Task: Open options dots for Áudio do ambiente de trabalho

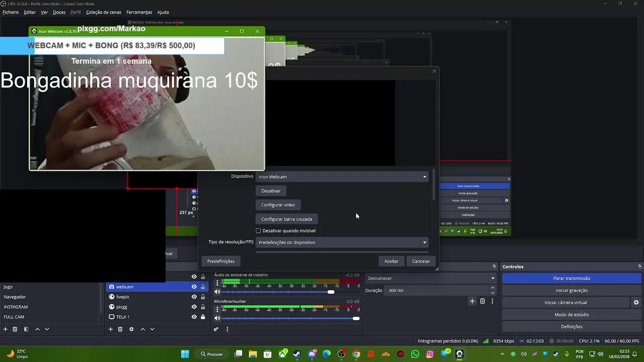Action: (x=217, y=283)
